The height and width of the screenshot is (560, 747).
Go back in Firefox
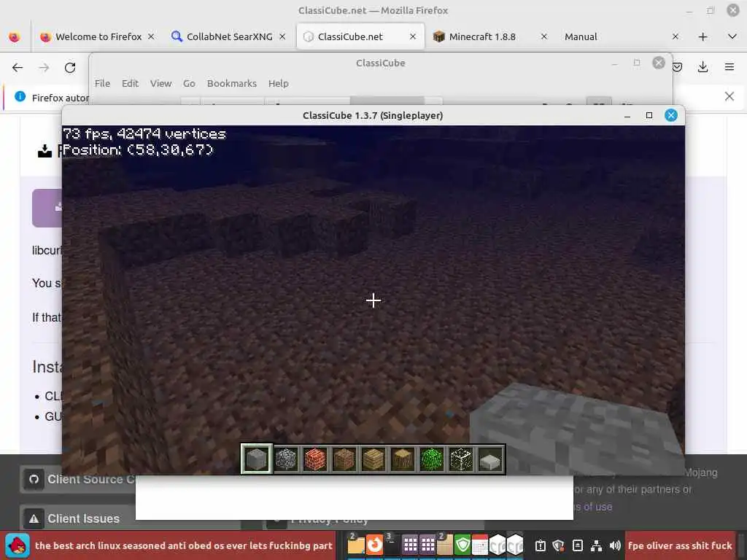click(18, 68)
